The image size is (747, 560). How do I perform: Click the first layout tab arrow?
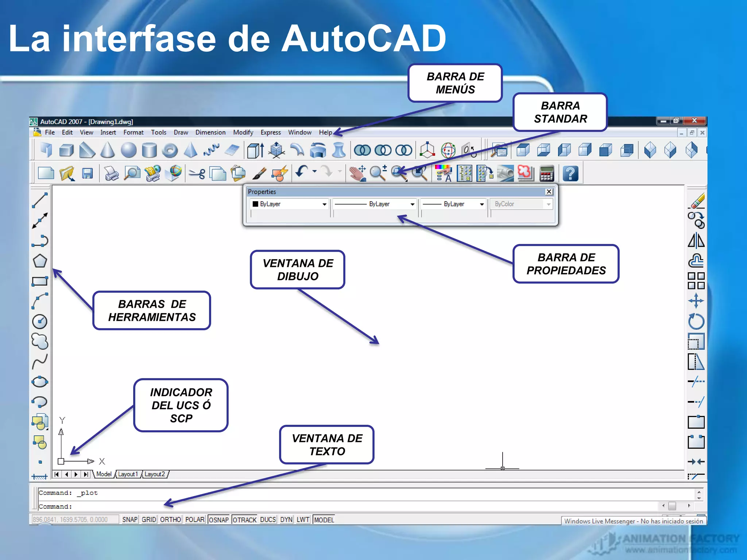pyautogui.click(x=57, y=474)
